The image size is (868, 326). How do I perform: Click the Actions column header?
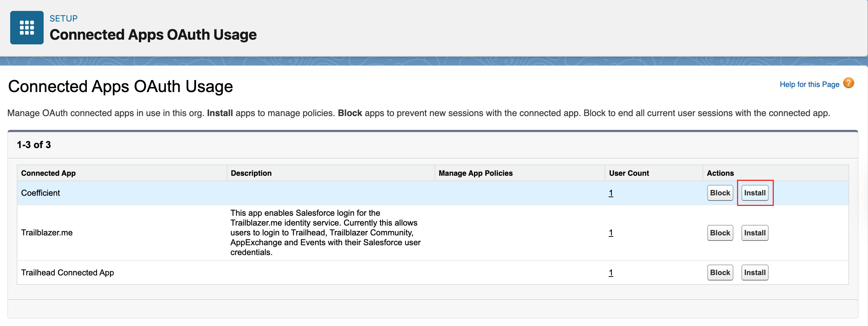(x=776, y=173)
